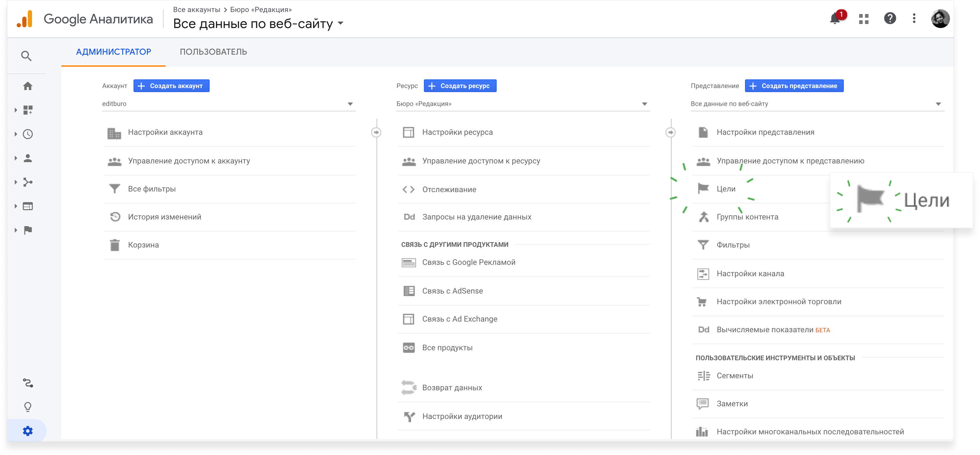
Task: Expand the Audience section arrow in the sidebar
Action: 16,158
